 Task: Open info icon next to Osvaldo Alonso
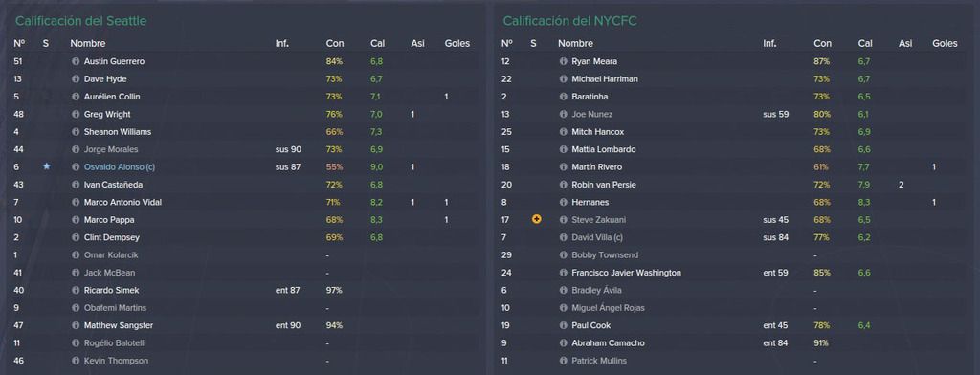(x=76, y=167)
